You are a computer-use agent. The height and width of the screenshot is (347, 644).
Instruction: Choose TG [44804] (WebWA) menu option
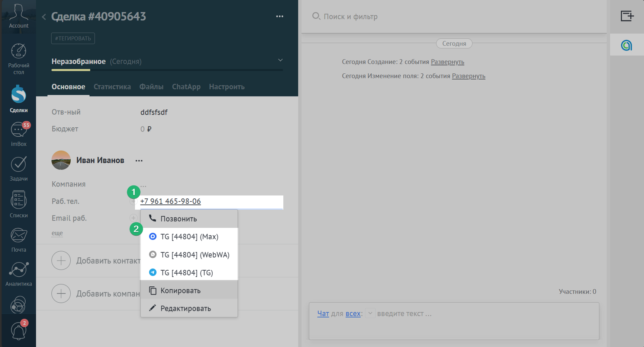click(x=194, y=255)
